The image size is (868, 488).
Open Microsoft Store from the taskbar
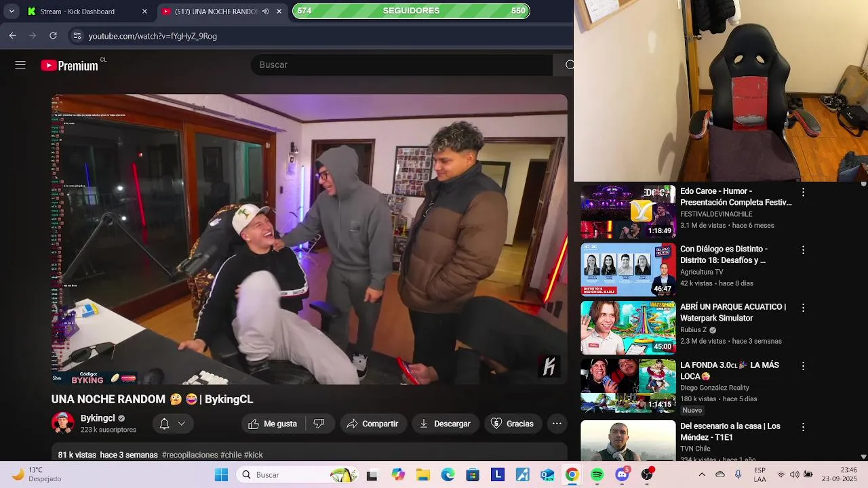click(x=473, y=474)
